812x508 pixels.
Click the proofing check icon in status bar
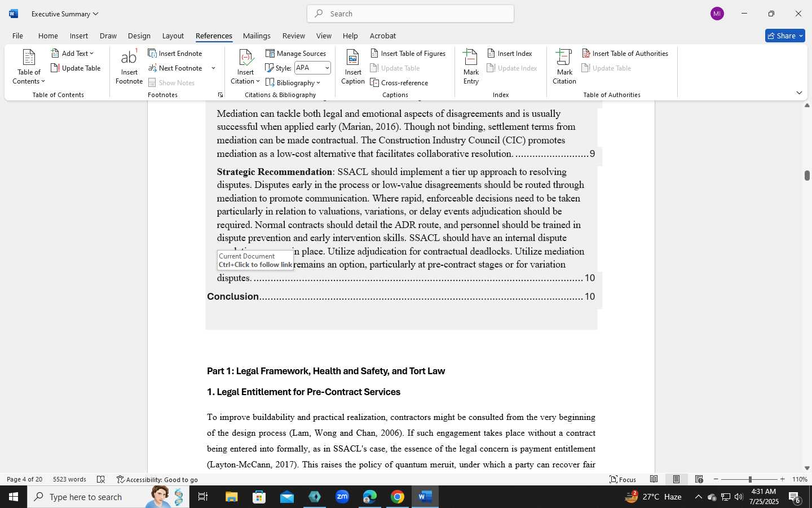click(101, 479)
